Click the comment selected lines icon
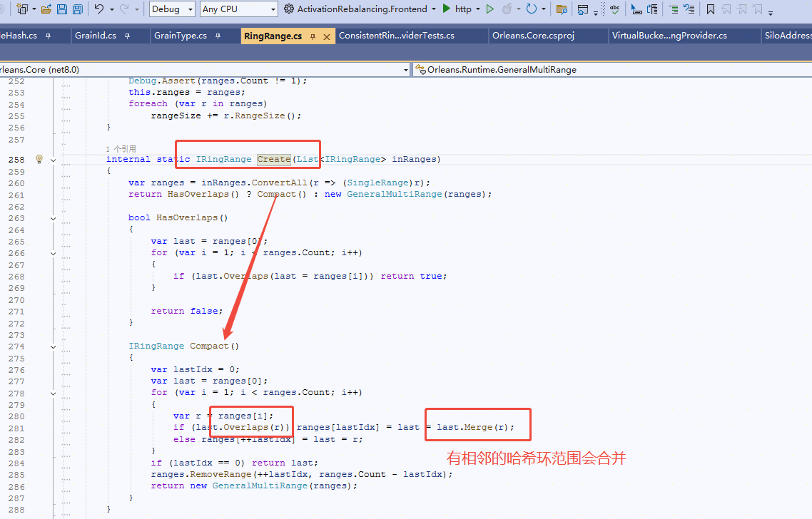812x519 pixels. point(673,9)
